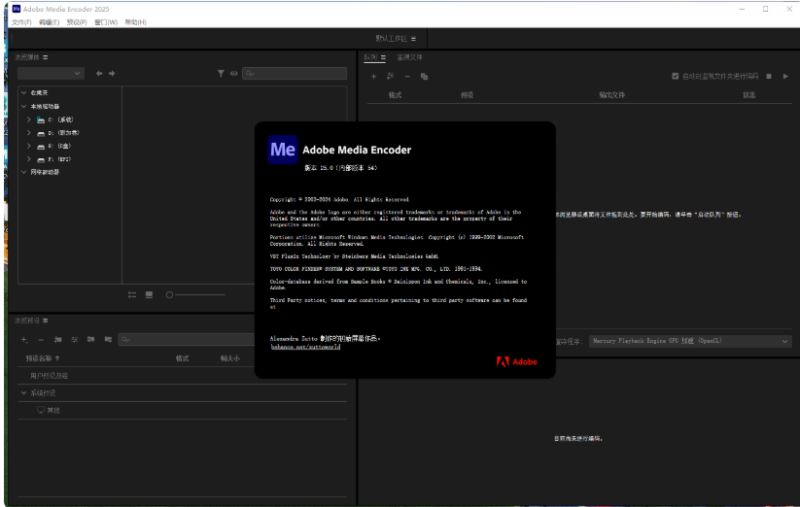Duplicate the selected queue item icon
The width and height of the screenshot is (800, 507).
point(424,77)
